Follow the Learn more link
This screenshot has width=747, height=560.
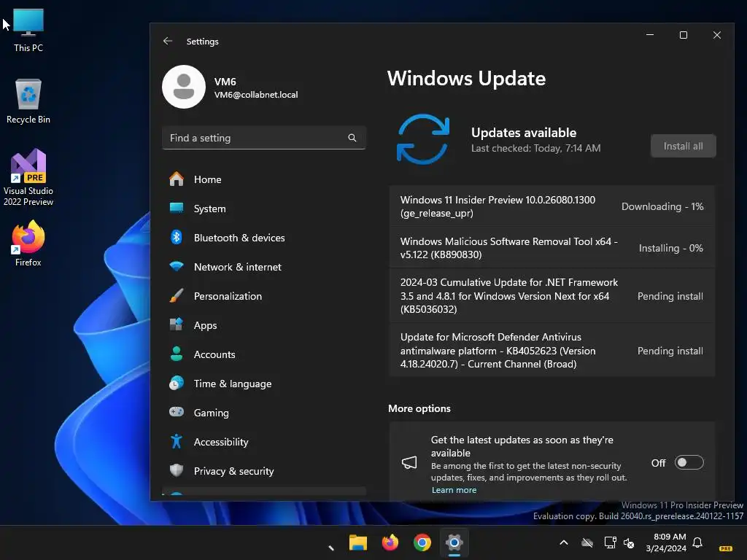click(x=454, y=489)
